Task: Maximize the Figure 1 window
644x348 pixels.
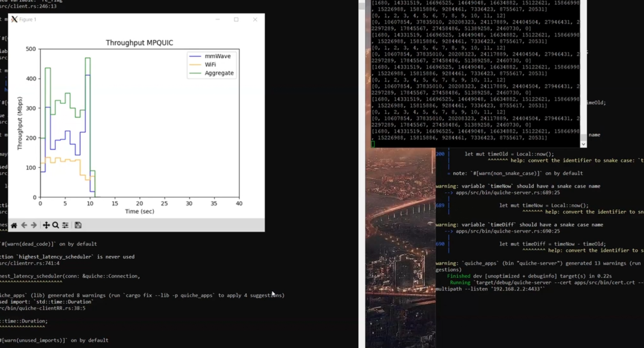Action: point(236,19)
